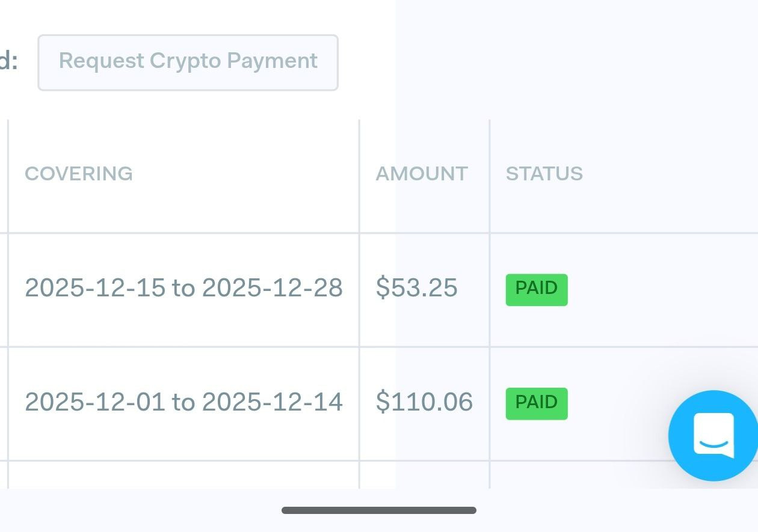This screenshot has height=532, width=758.
Task: Sort by the COVERING column header
Action: click(79, 174)
